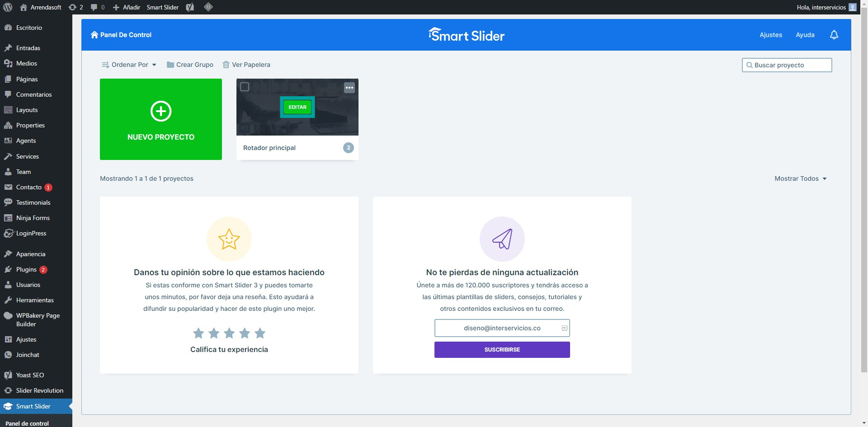
Task: Click the plus circle on Nuevo Proyecto
Action: pyautogui.click(x=161, y=111)
